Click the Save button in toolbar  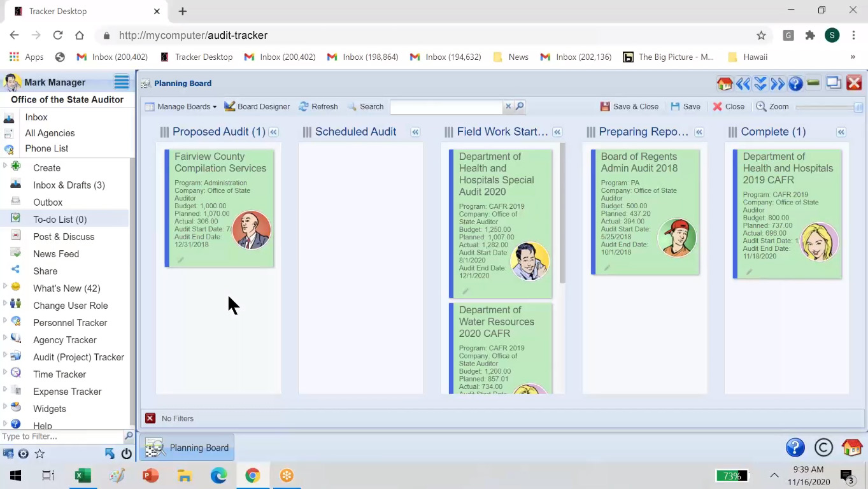[685, 106]
